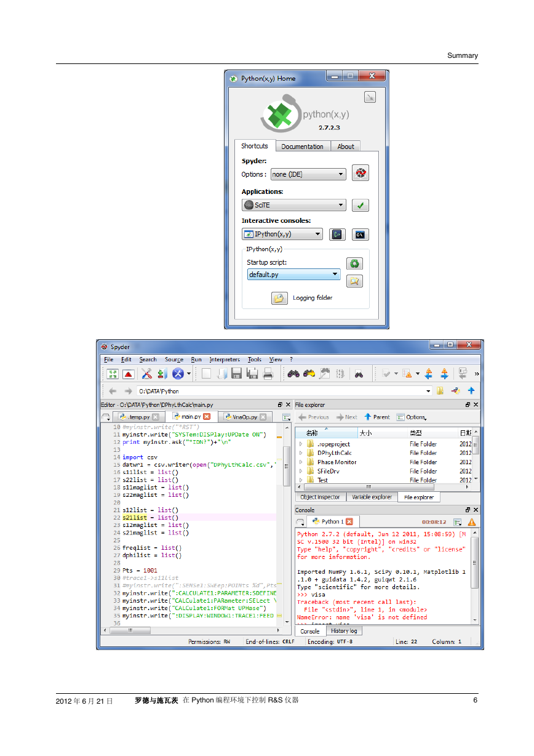
Task: Click the red triangle icon in Spyder toolbar
Action: tap(128, 373)
